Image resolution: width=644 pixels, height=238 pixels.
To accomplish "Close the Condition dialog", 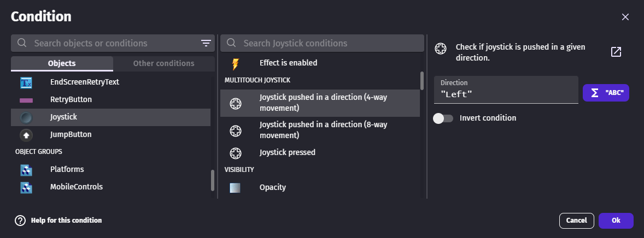I will [625, 17].
